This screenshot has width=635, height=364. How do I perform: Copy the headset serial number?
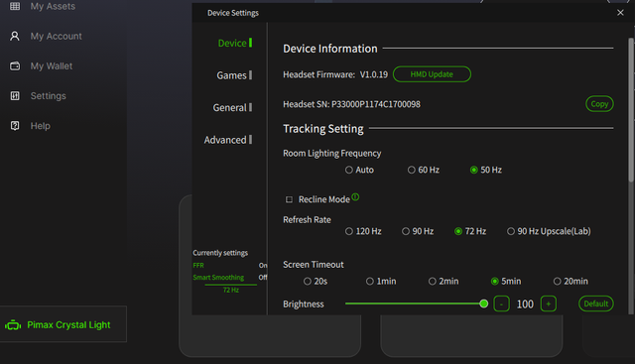(x=599, y=104)
